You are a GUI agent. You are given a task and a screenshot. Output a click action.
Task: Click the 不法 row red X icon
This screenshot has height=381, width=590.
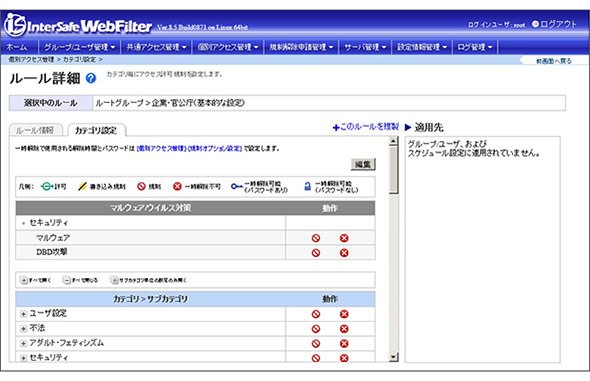click(x=344, y=329)
